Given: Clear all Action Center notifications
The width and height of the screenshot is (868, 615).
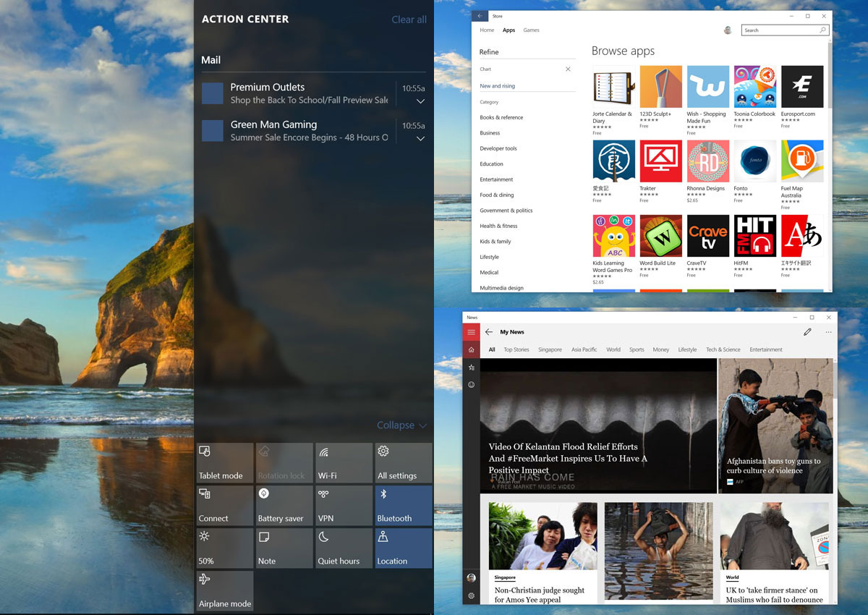Looking at the screenshot, I should coord(409,20).
